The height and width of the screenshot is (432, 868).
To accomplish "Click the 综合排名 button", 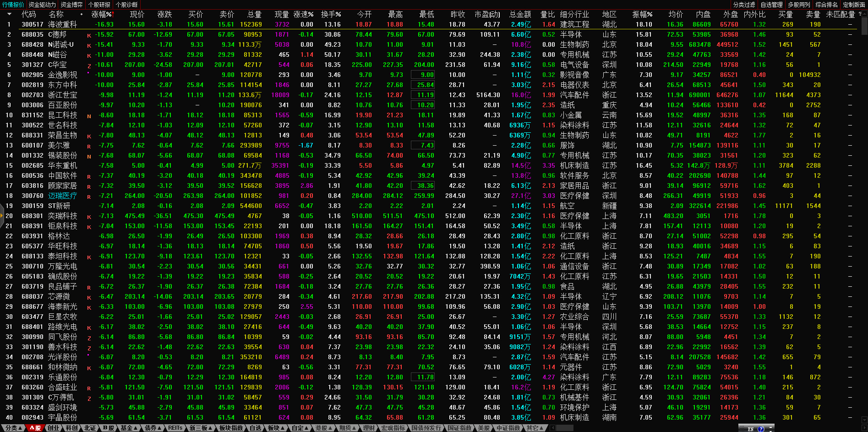I will [826, 5].
